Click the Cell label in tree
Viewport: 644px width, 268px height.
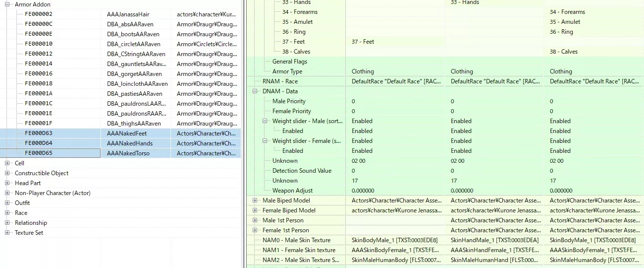click(19, 163)
